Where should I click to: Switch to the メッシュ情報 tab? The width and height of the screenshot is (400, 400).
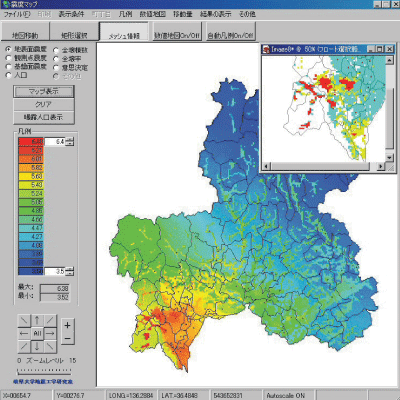[x=124, y=32]
